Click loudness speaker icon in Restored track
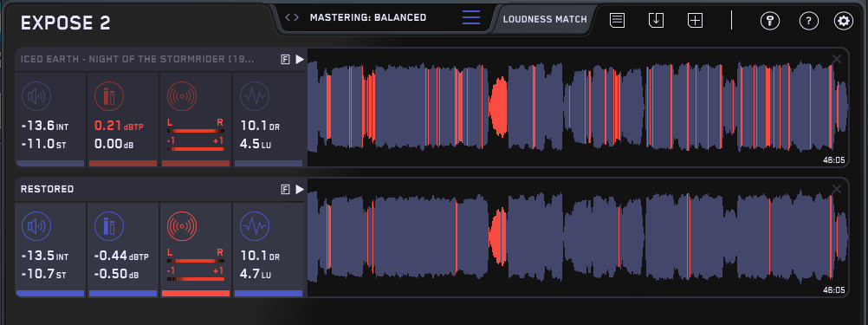Image resolution: width=868 pixels, height=325 pixels. tap(36, 226)
